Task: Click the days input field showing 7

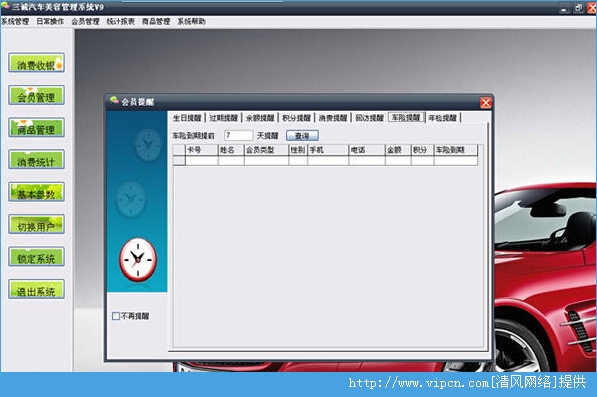Action: coord(238,135)
